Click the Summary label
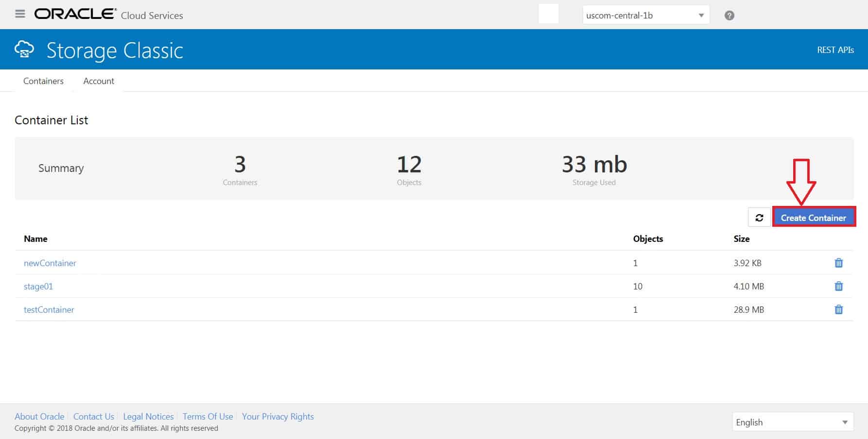The image size is (868, 439). [61, 168]
